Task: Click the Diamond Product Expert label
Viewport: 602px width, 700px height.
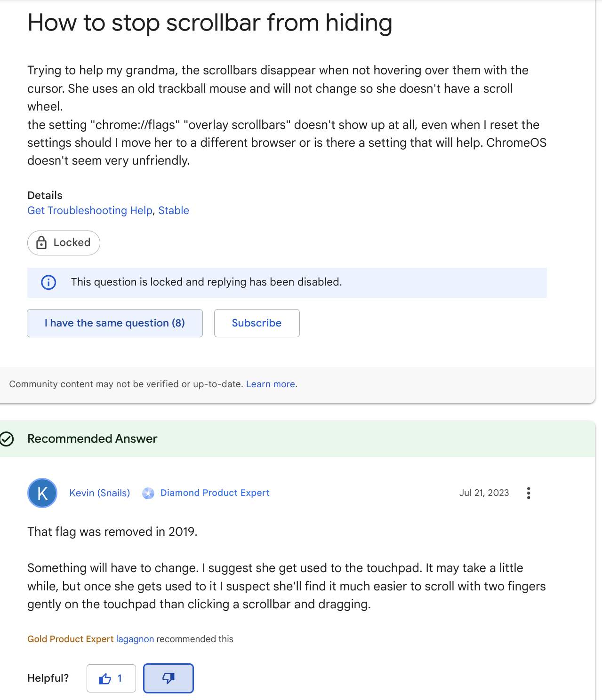Action: point(215,493)
